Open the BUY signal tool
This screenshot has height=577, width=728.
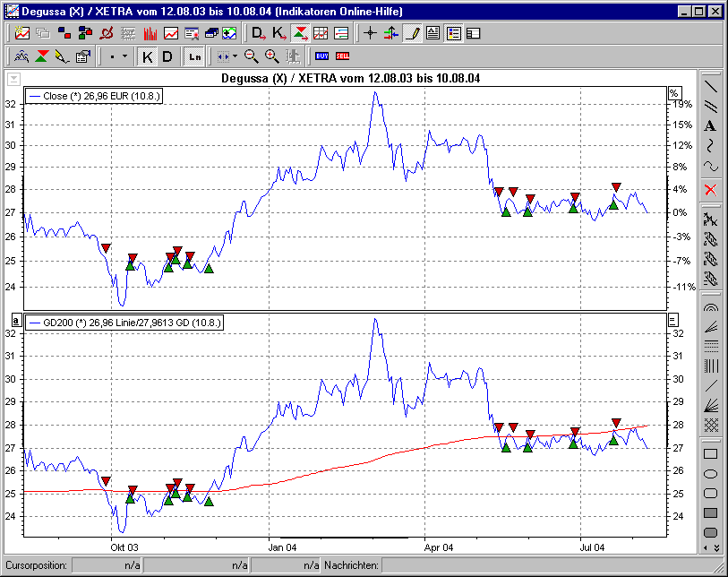coord(321,56)
